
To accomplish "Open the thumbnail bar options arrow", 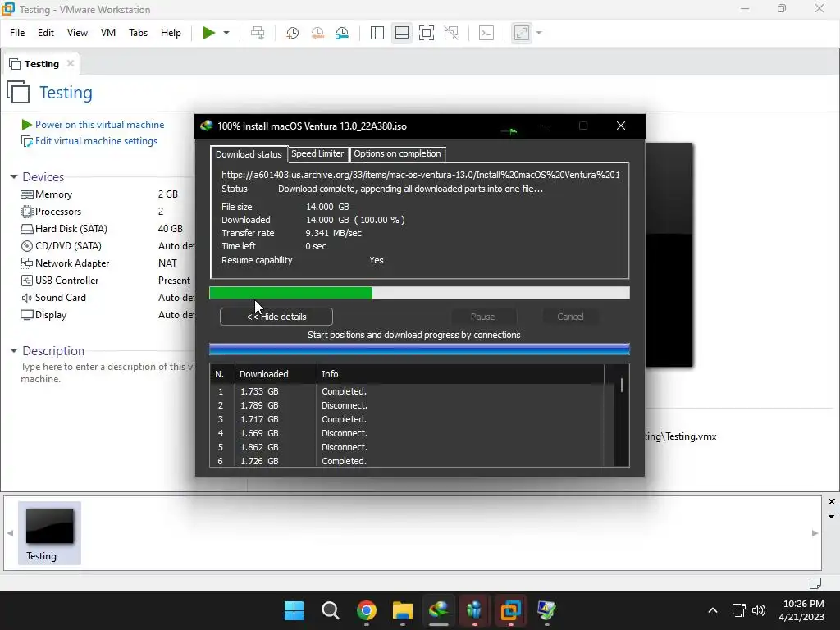I will [x=832, y=517].
